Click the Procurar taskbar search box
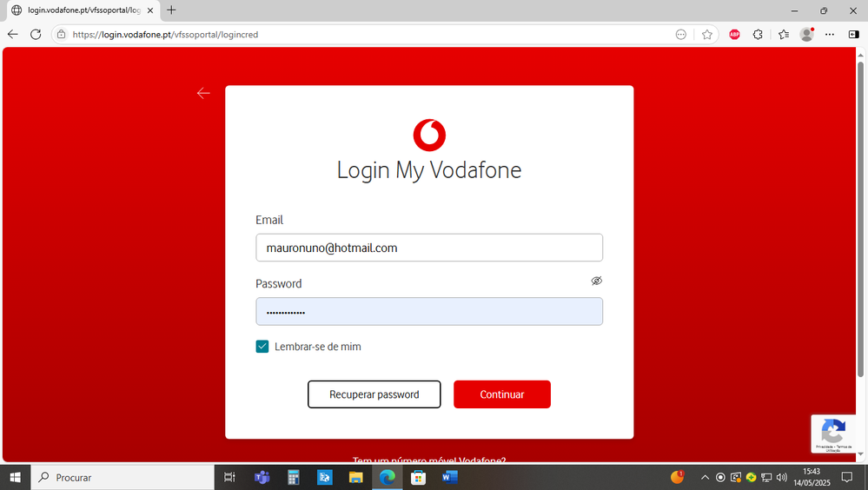This screenshot has height=490, width=868. [122, 477]
